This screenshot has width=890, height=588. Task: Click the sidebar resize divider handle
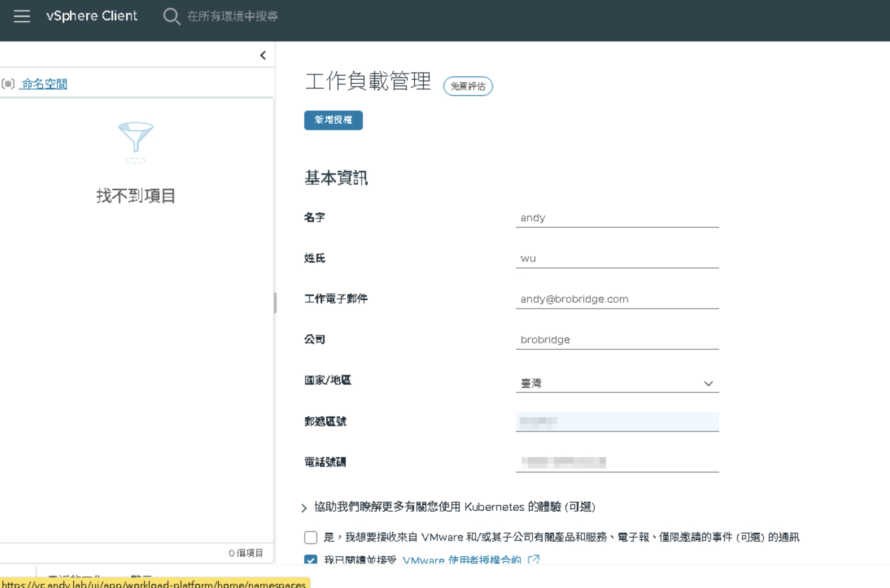(275, 303)
